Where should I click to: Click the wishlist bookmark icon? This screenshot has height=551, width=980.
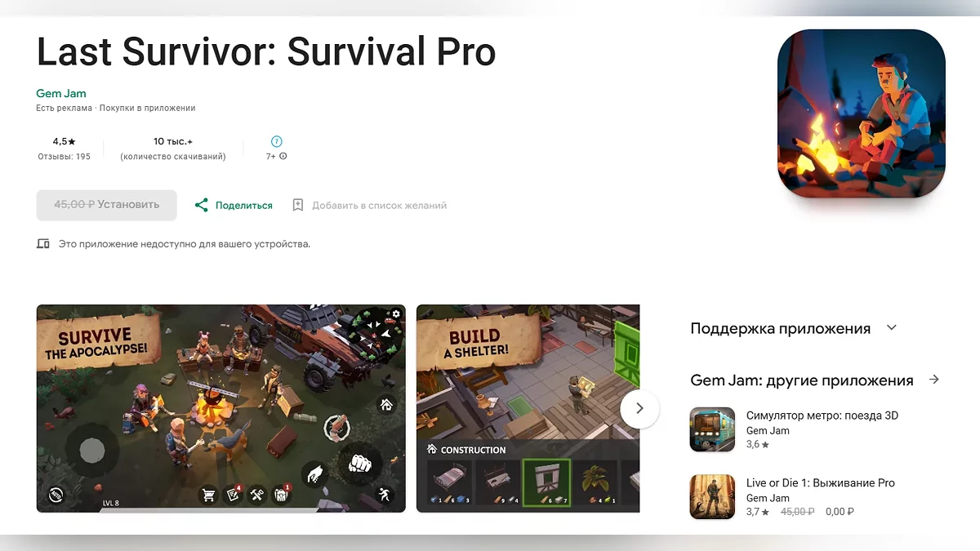pyautogui.click(x=298, y=205)
